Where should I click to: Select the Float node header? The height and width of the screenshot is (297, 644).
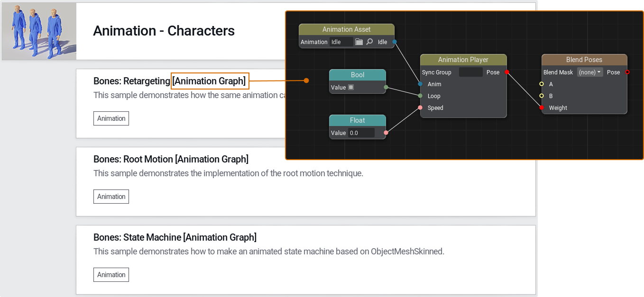tap(358, 120)
